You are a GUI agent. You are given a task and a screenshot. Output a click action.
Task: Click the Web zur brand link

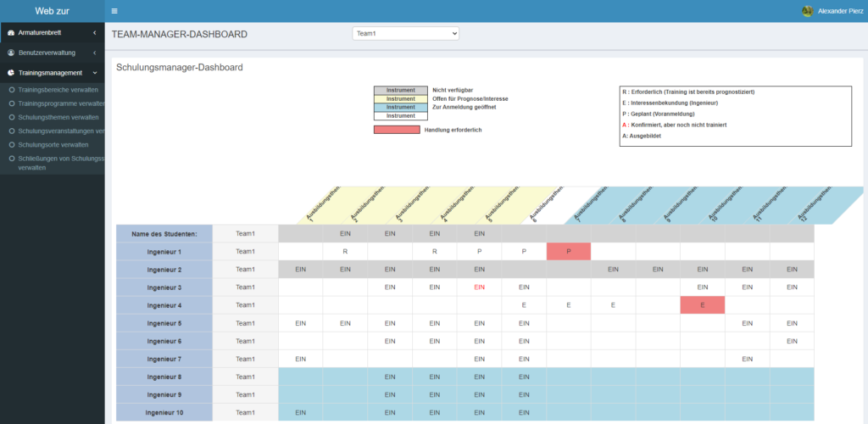pos(52,11)
